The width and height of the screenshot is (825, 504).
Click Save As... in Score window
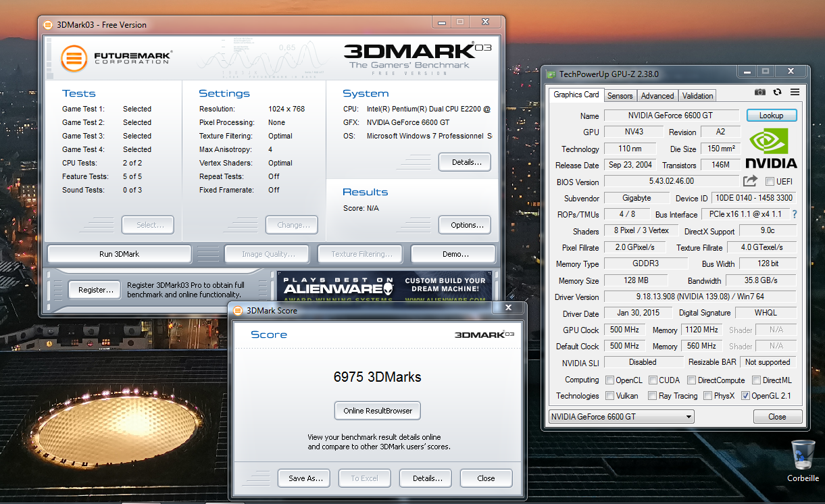pos(304,478)
